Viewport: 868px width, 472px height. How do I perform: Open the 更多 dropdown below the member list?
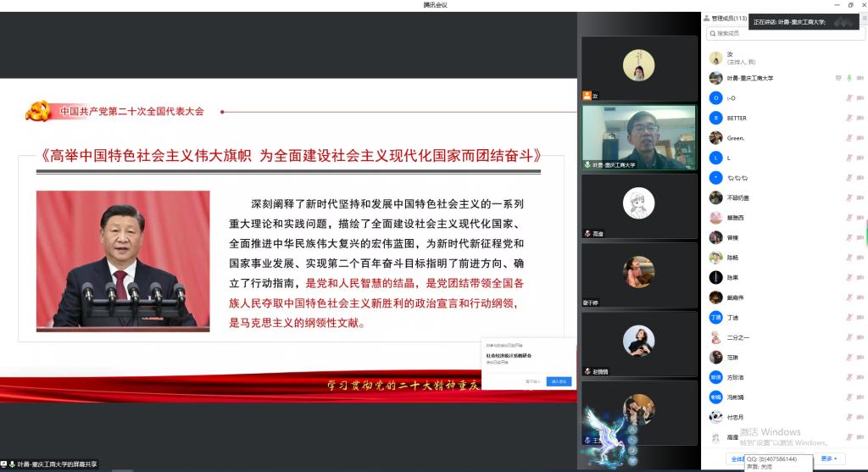point(831,458)
